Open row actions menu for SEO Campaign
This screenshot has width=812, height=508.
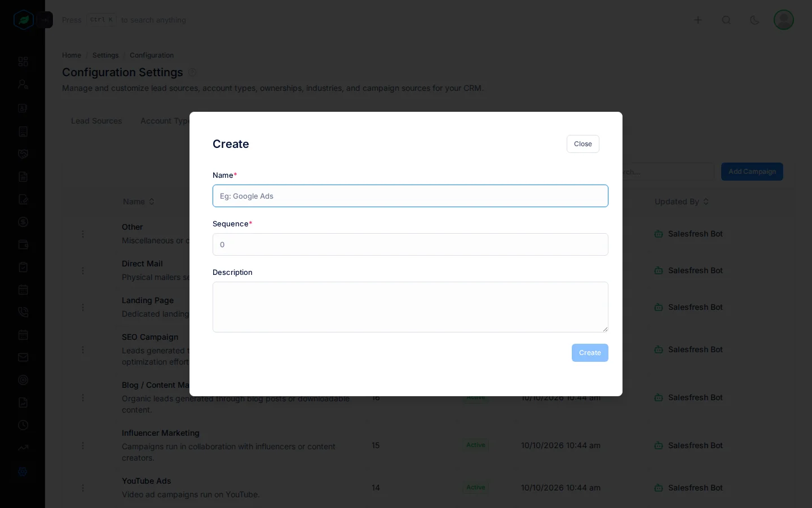(x=83, y=349)
